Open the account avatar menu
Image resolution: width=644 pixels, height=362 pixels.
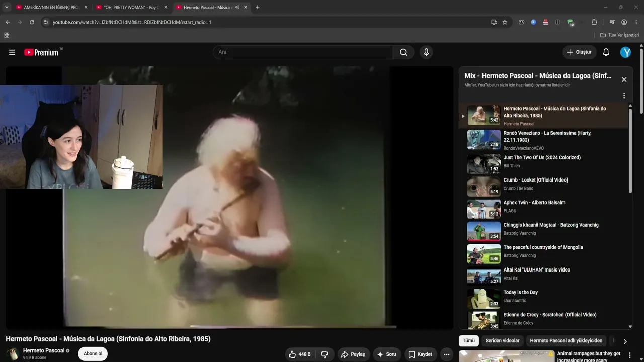tap(625, 52)
